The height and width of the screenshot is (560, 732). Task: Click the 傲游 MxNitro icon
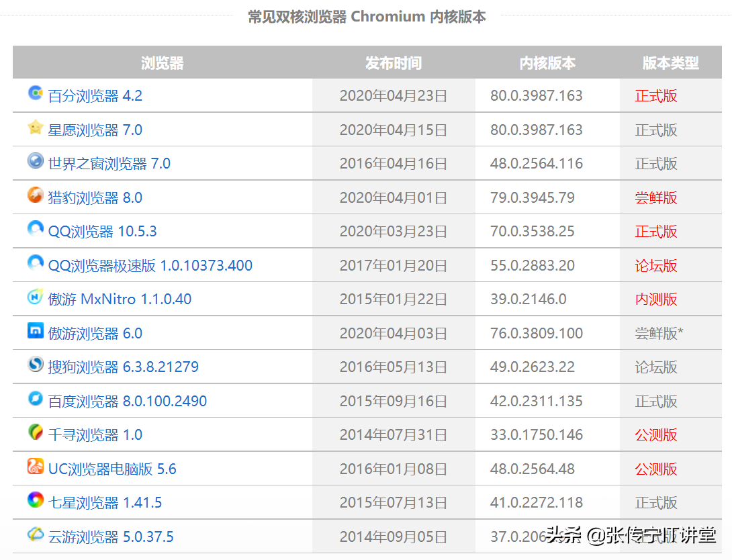pyautogui.click(x=36, y=296)
